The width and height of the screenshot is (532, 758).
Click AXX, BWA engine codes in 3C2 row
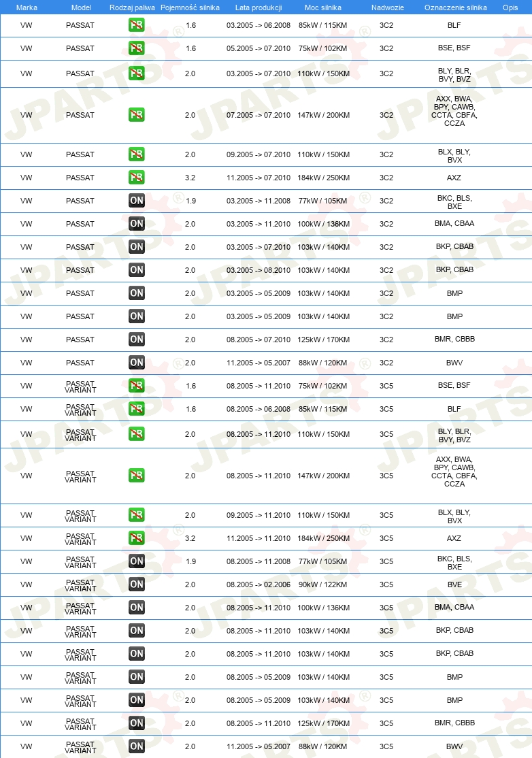[x=454, y=111]
